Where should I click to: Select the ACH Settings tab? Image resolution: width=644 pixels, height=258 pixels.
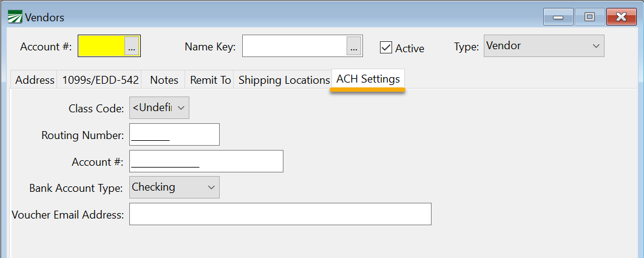point(368,80)
